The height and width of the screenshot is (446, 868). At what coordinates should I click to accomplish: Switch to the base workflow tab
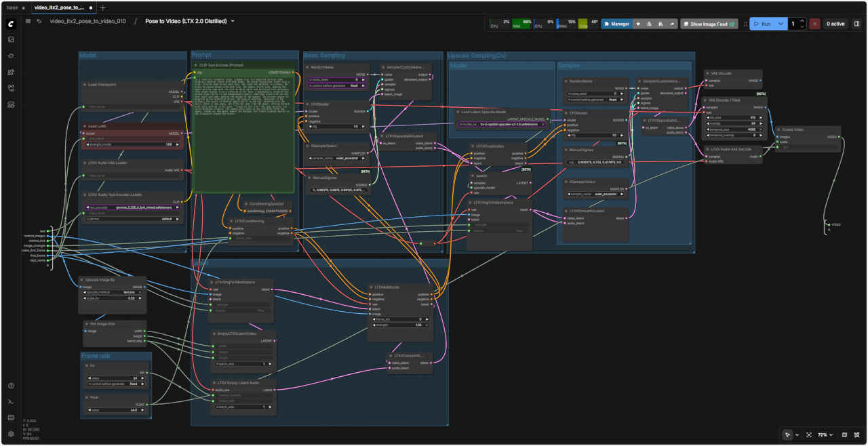point(13,7)
